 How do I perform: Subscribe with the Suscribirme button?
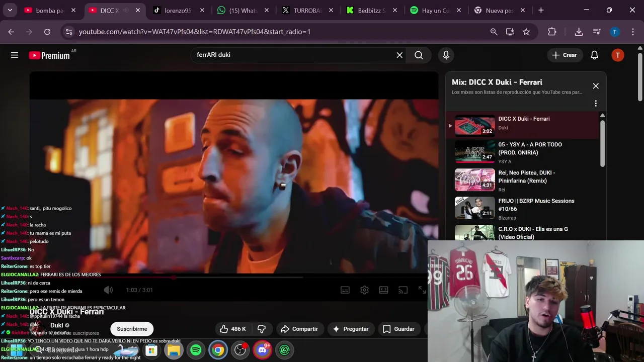tap(132, 329)
